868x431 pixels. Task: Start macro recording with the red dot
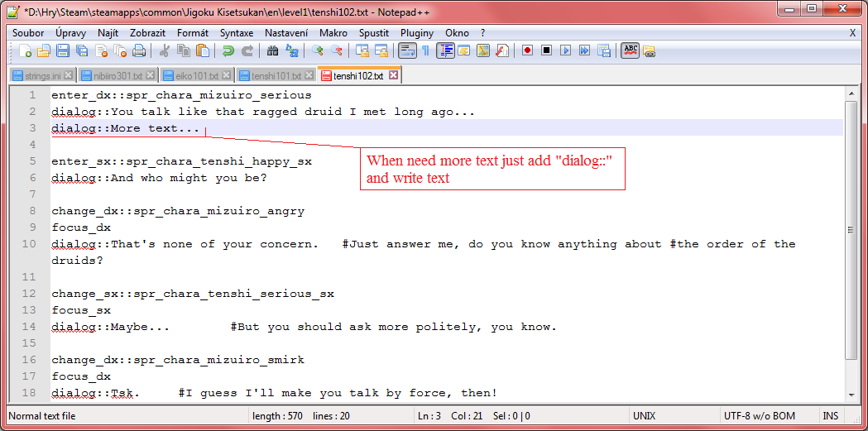[527, 51]
